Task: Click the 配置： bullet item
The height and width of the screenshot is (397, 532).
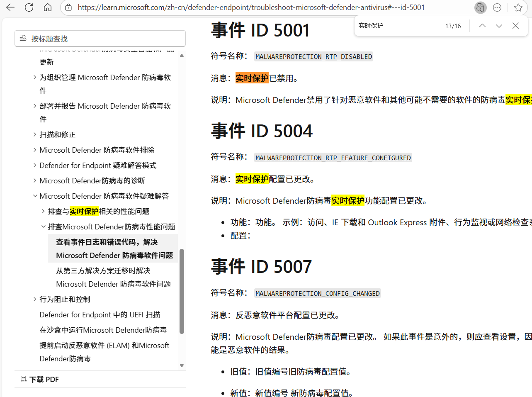Action: tap(240, 236)
